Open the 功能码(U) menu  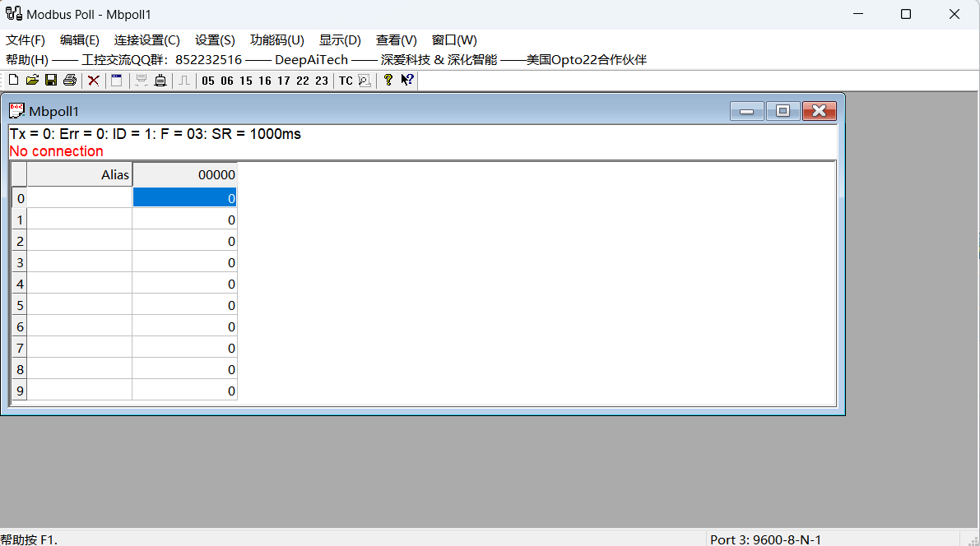coord(276,40)
